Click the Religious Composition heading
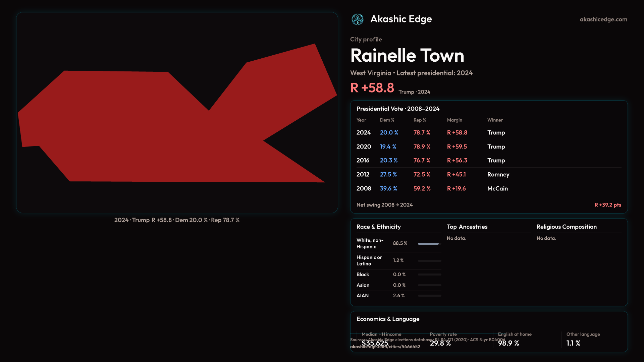 (x=566, y=227)
